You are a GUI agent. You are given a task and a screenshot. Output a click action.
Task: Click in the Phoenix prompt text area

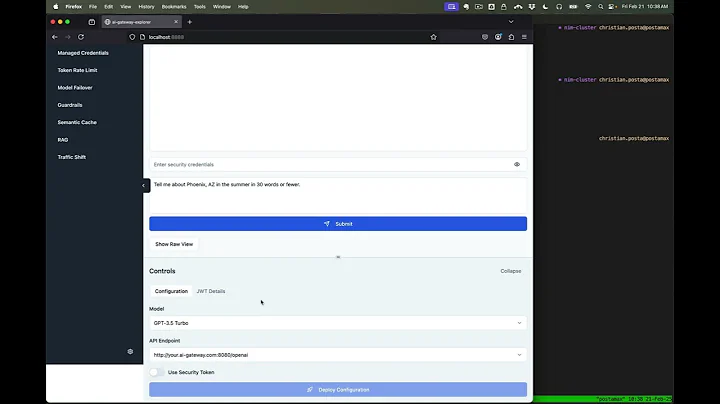[x=338, y=195]
